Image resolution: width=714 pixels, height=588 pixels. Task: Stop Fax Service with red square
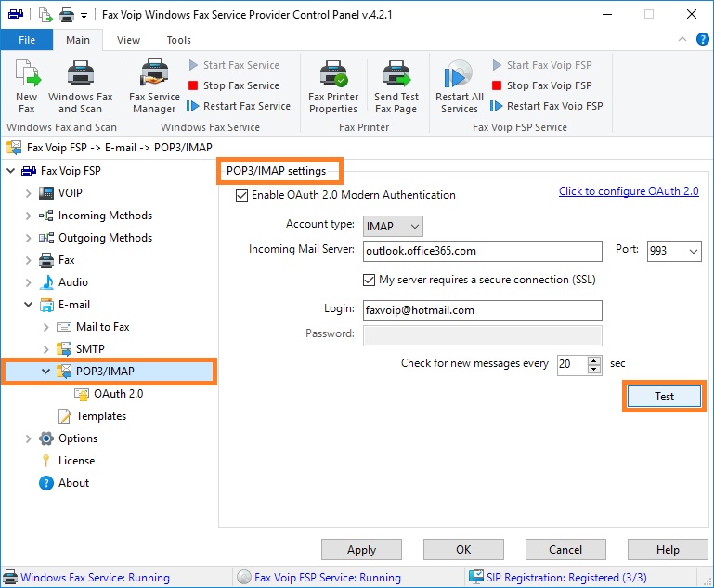[x=193, y=85]
